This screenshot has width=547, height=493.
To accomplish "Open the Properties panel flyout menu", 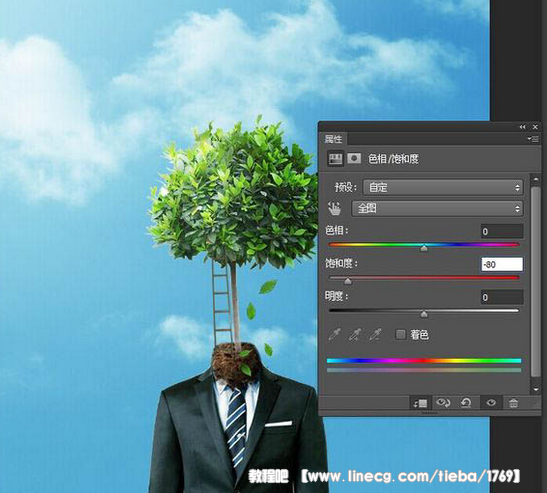I will click(533, 139).
